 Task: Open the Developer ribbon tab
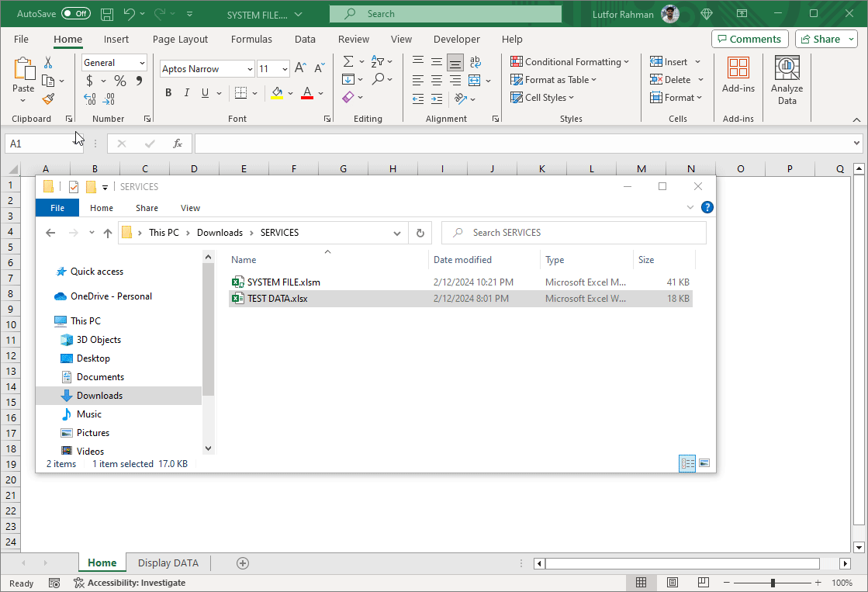457,40
